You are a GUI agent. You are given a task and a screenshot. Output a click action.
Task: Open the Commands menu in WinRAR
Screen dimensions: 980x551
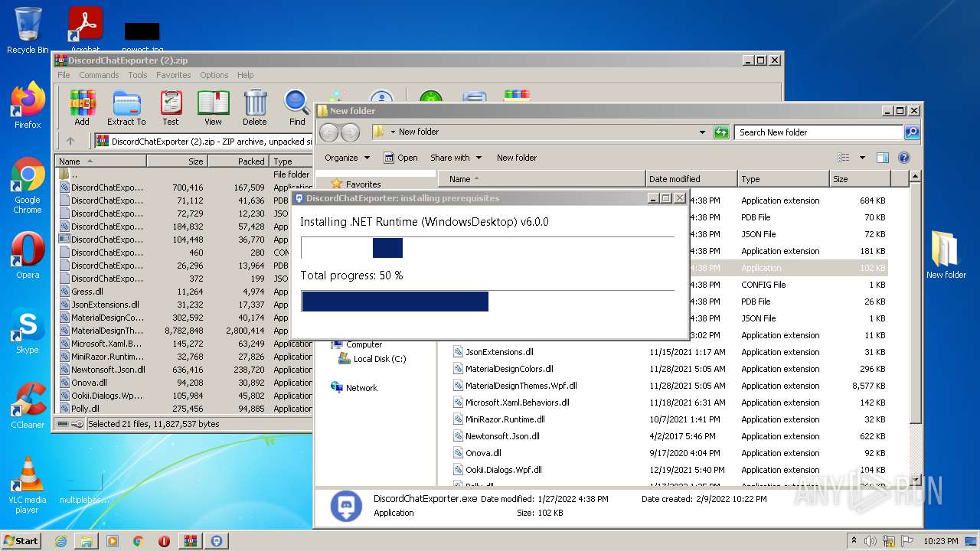tap(99, 75)
